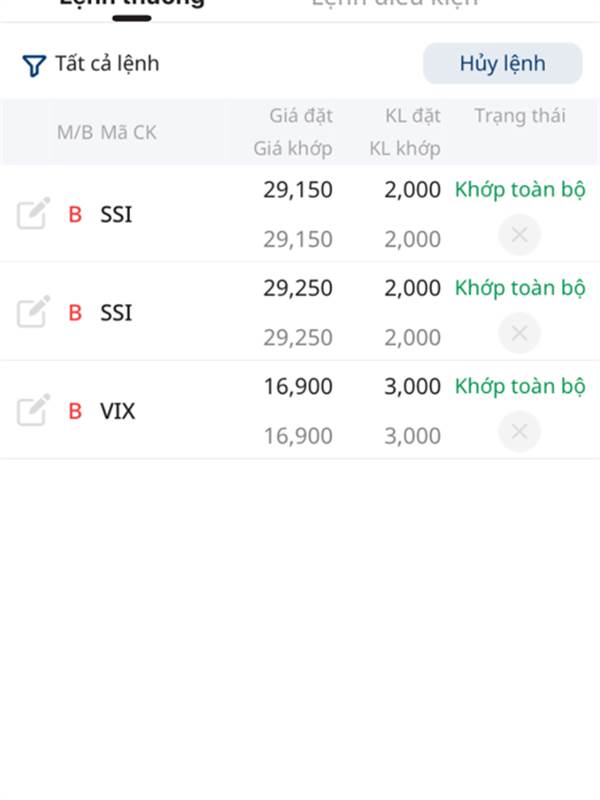
Task: Cancel the VIX order with X icon
Action: click(519, 431)
